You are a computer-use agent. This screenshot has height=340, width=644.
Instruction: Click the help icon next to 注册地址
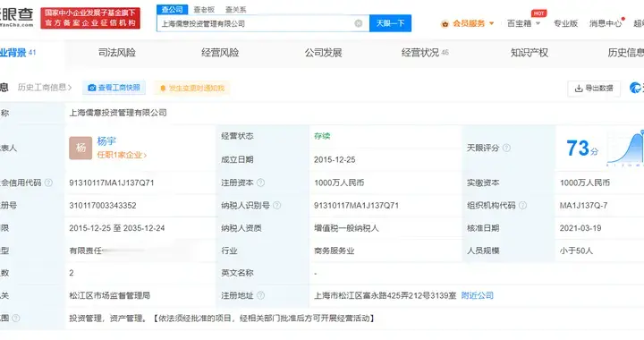pos(261,295)
